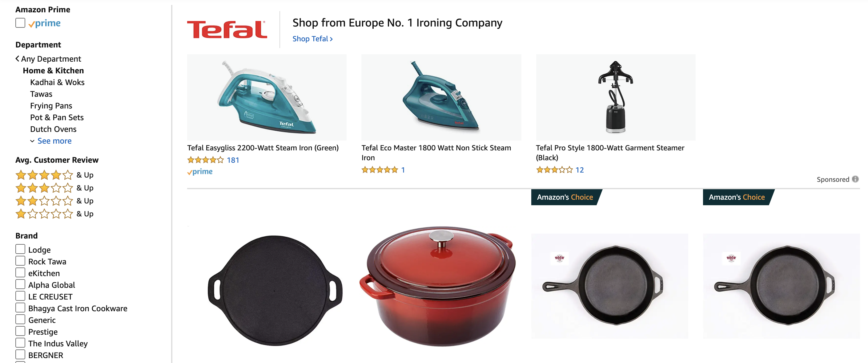The image size is (868, 363).
Task: Select Frying Pans department
Action: click(51, 106)
